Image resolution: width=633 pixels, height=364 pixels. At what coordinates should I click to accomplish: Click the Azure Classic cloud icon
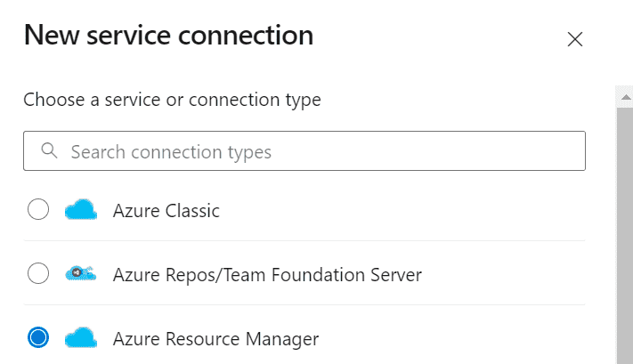pyautogui.click(x=81, y=209)
